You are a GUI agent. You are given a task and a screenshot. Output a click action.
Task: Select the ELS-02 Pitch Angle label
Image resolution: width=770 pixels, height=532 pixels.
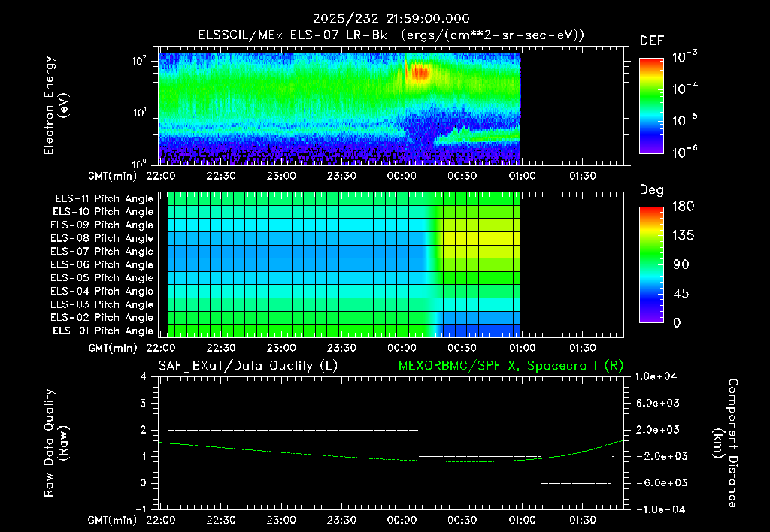102,318
